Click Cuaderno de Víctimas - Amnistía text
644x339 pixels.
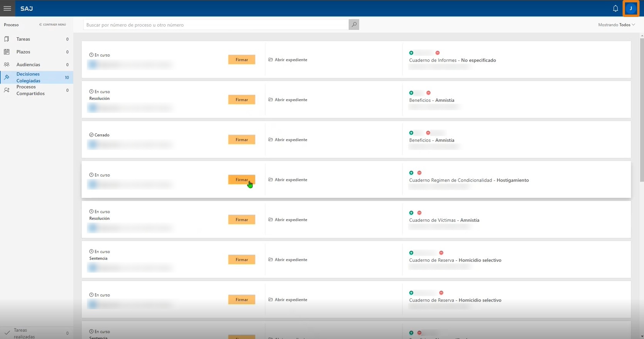pos(444,220)
